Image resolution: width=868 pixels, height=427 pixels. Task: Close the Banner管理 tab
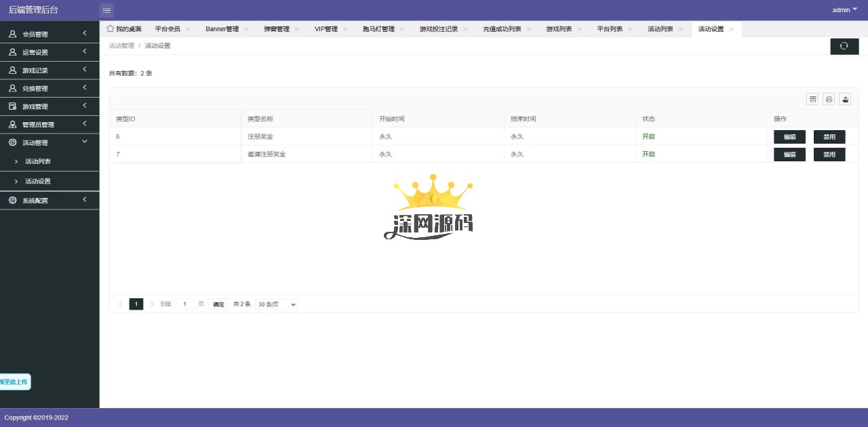pos(247,29)
